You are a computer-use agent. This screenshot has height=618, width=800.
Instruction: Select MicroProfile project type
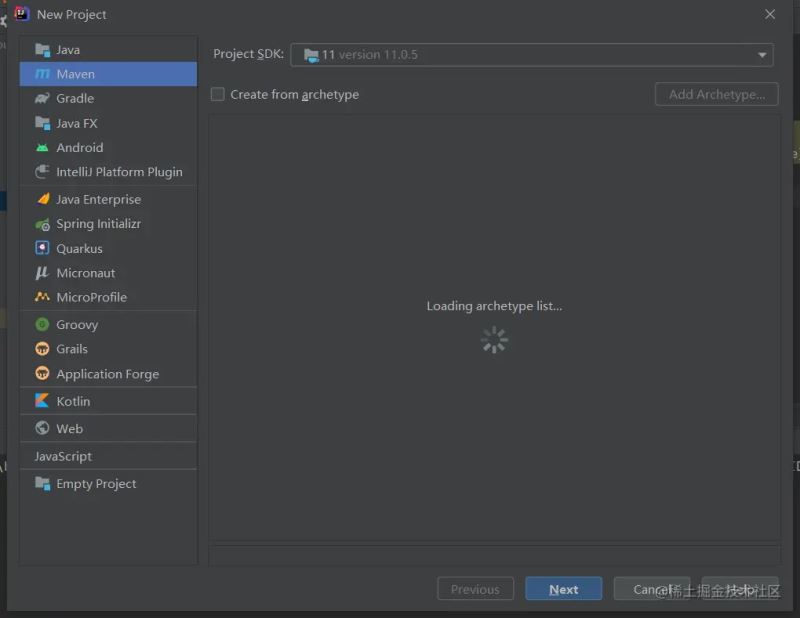pos(108,297)
